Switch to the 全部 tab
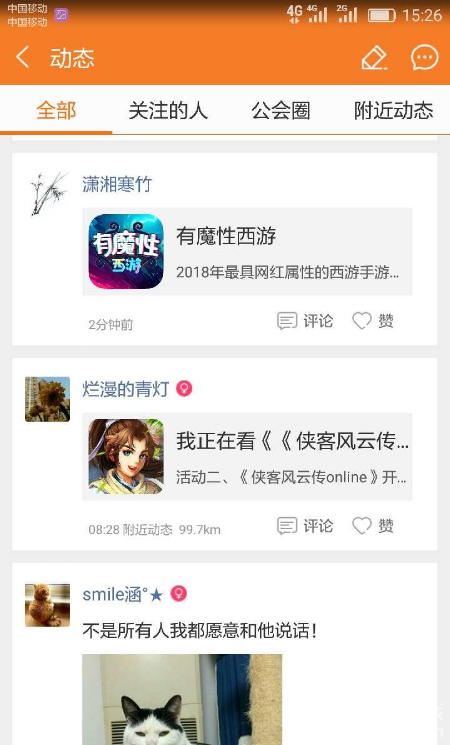 pos(56,111)
